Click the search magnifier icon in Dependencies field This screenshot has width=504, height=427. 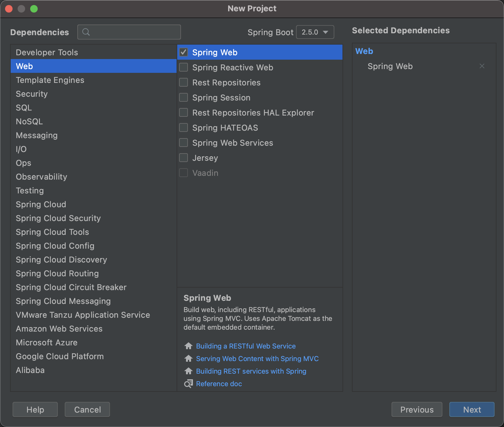pyautogui.click(x=85, y=32)
